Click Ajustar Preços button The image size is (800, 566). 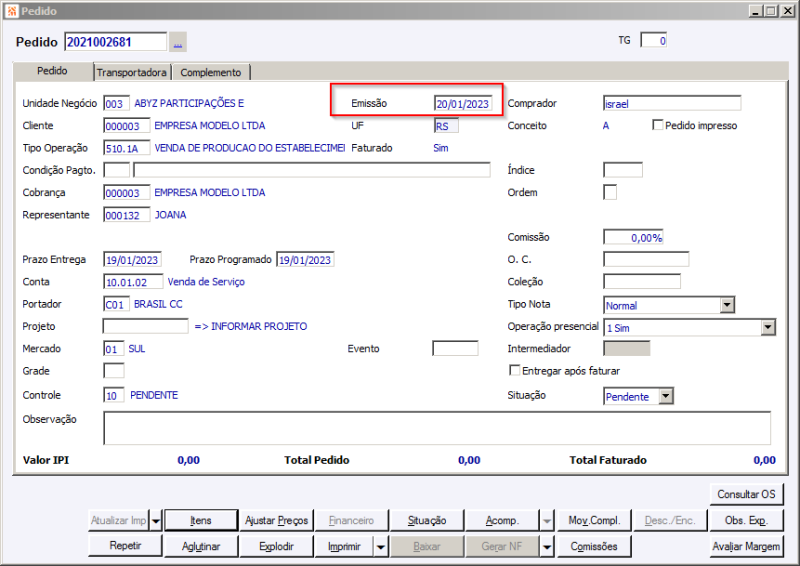tap(276, 521)
